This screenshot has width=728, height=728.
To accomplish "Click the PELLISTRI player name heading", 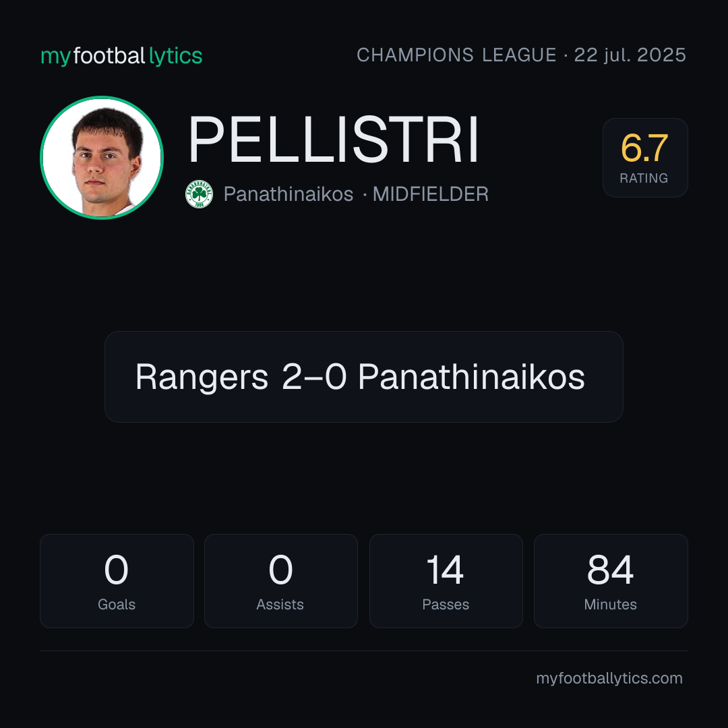I will click(x=334, y=140).
